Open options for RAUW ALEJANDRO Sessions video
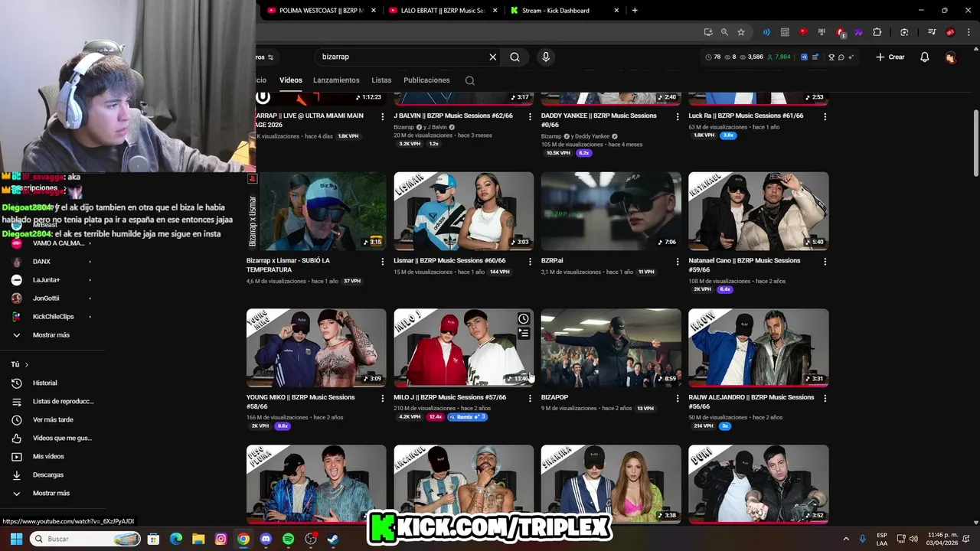980x551 pixels. coord(825,399)
